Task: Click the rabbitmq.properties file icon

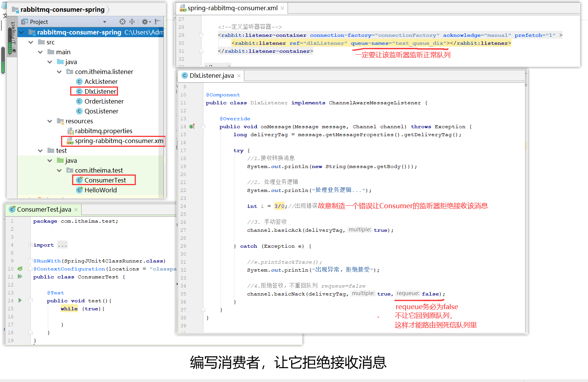Action: tap(70, 131)
